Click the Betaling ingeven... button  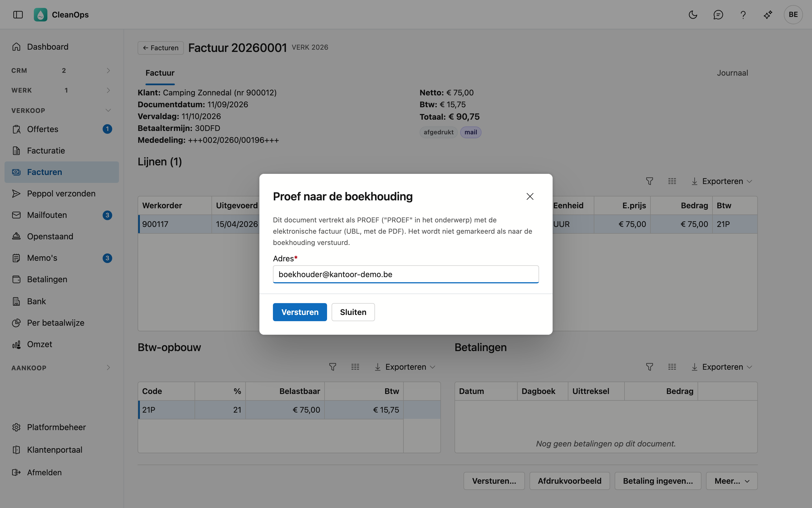658,481
